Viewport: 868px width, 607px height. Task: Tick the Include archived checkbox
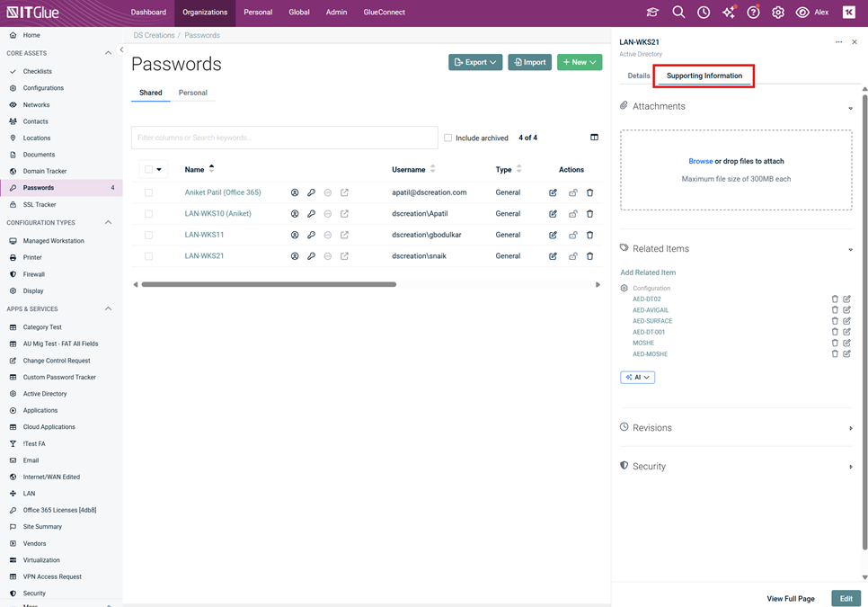[x=447, y=138]
